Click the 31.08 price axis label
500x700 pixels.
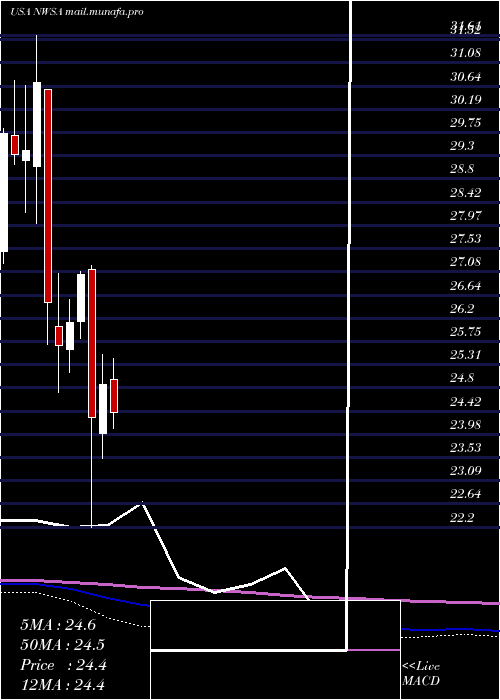point(466,53)
